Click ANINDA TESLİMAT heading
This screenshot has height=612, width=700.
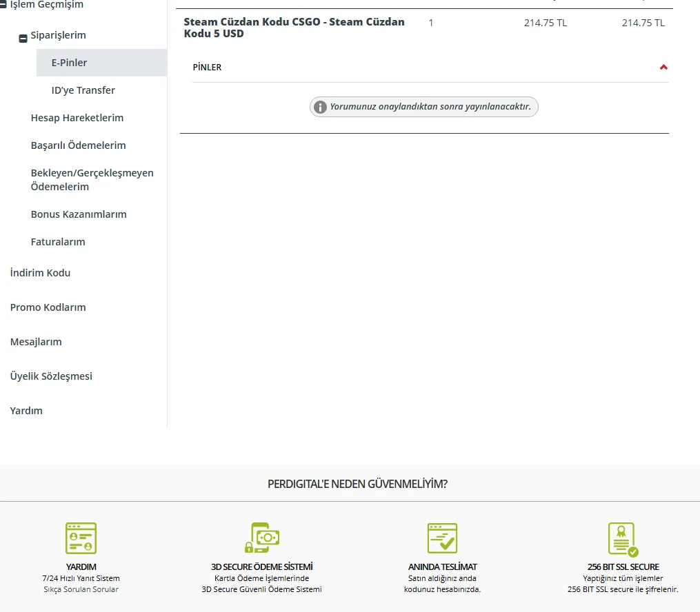pos(442,567)
